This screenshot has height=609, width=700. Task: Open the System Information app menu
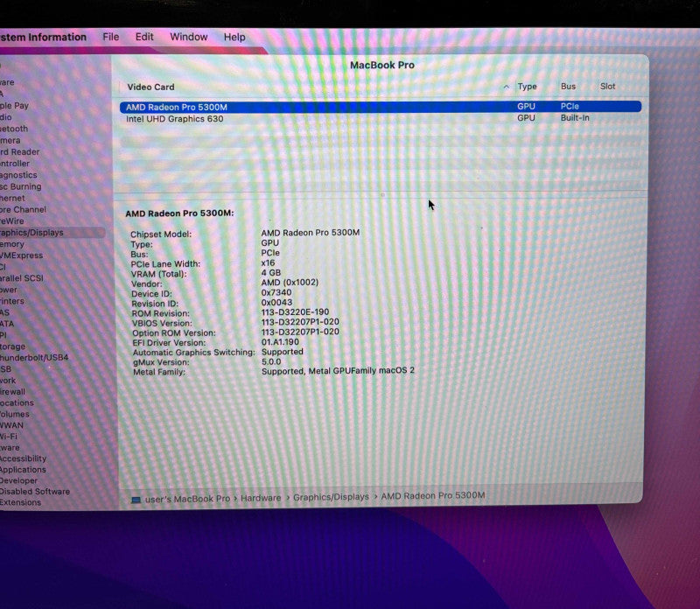click(x=43, y=37)
